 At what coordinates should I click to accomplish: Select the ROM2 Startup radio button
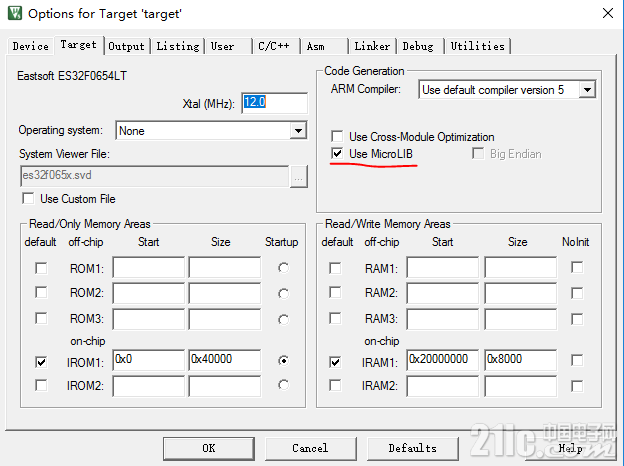(x=283, y=294)
